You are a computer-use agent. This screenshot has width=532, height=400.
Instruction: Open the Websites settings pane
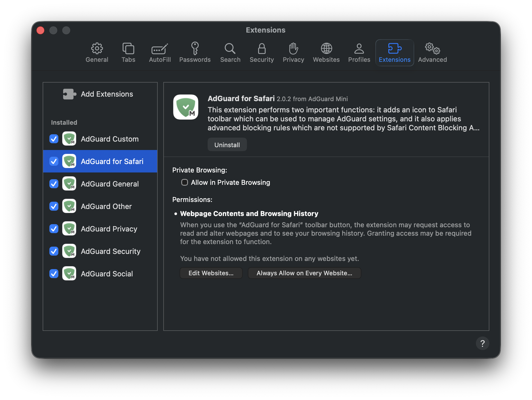pos(326,52)
